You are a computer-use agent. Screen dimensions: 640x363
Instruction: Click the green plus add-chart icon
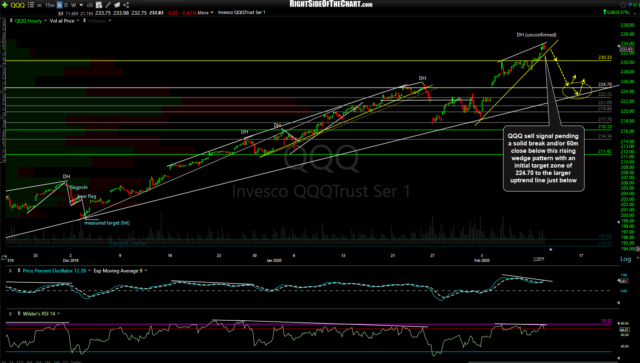[4, 5]
